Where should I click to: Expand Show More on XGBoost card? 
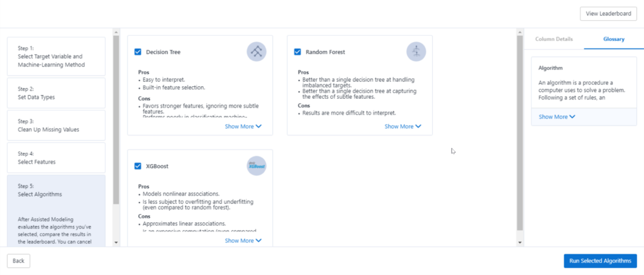point(243,241)
